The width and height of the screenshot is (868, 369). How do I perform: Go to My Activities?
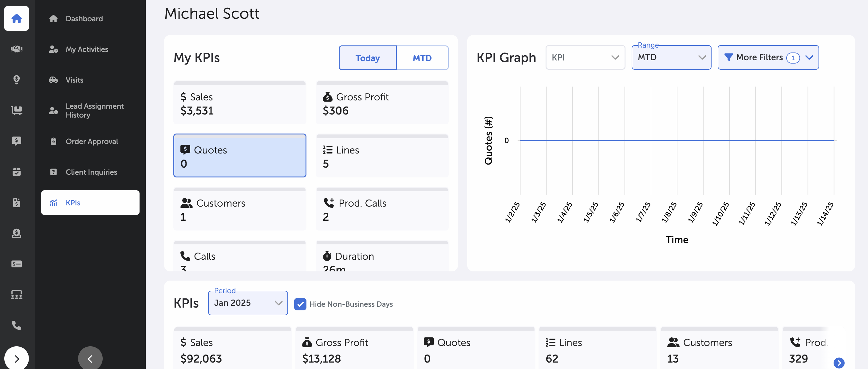[x=90, y=49]
